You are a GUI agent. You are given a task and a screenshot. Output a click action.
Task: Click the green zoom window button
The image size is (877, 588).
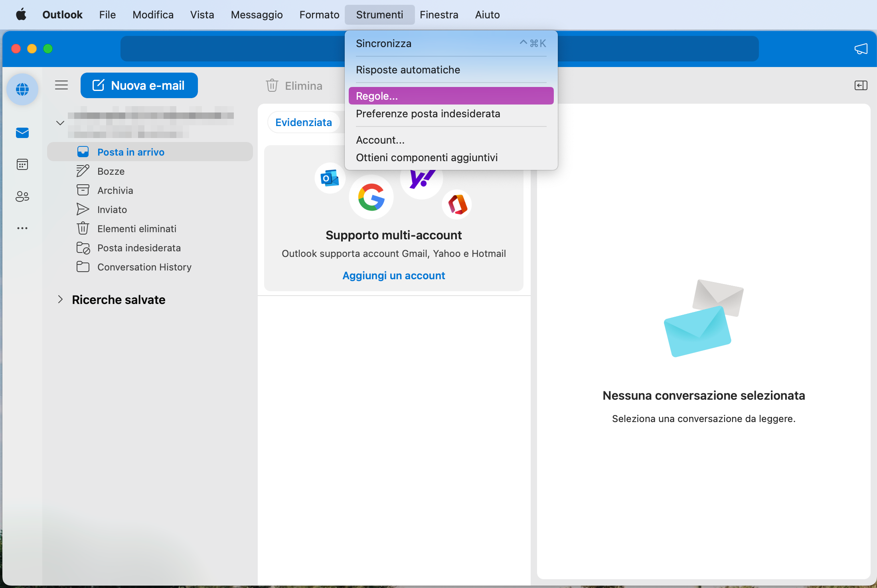point(48,49)
